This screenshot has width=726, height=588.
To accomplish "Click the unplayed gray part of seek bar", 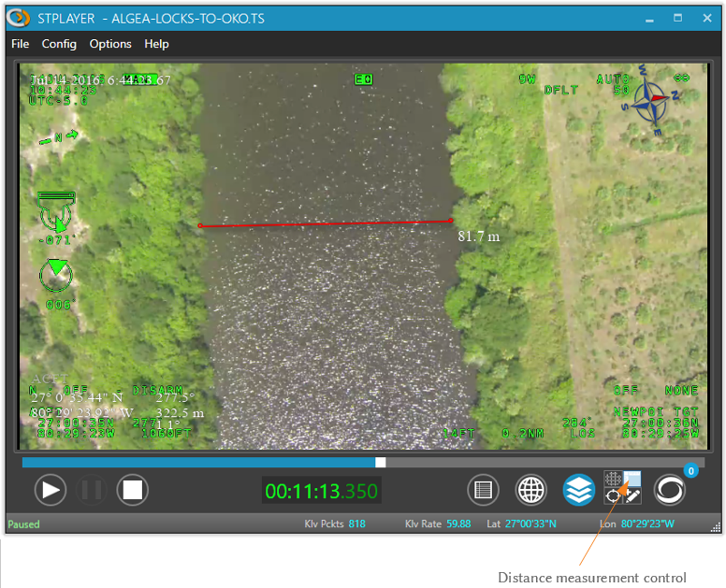I will pyautogui.click(x=544, y=462).
